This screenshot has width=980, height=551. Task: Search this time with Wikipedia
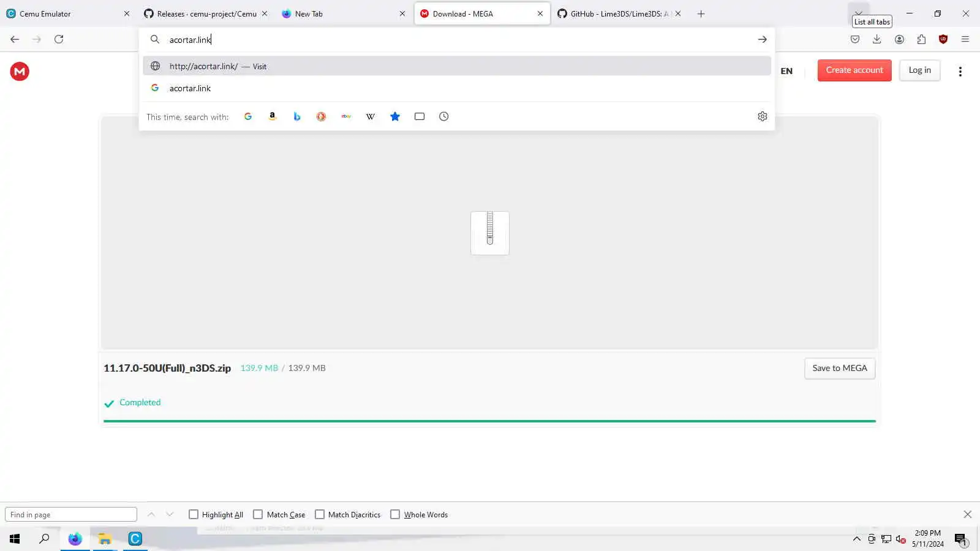click(x=371, y=116)
